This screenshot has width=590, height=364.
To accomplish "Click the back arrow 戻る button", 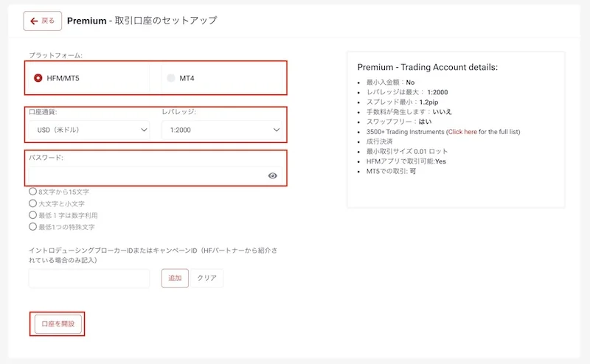I will click(42, 21).
